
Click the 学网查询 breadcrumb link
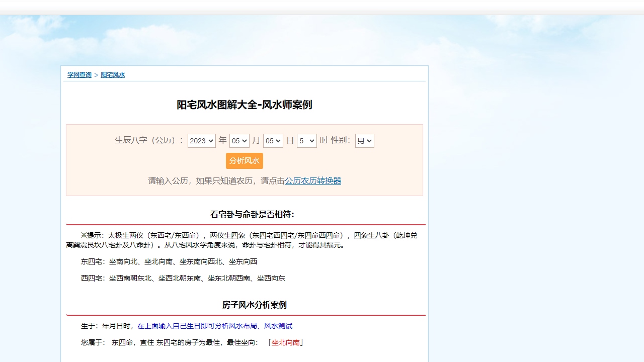[x=78, y=74]
